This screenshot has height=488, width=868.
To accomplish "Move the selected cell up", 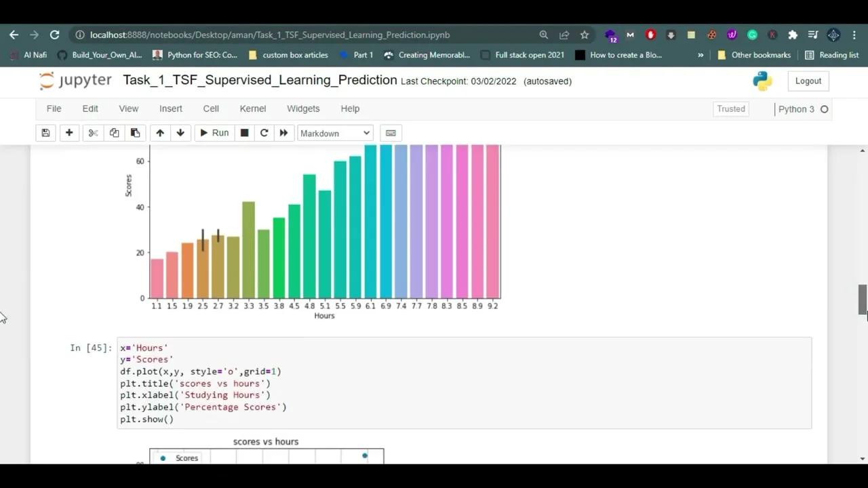I will coord(160,133).
